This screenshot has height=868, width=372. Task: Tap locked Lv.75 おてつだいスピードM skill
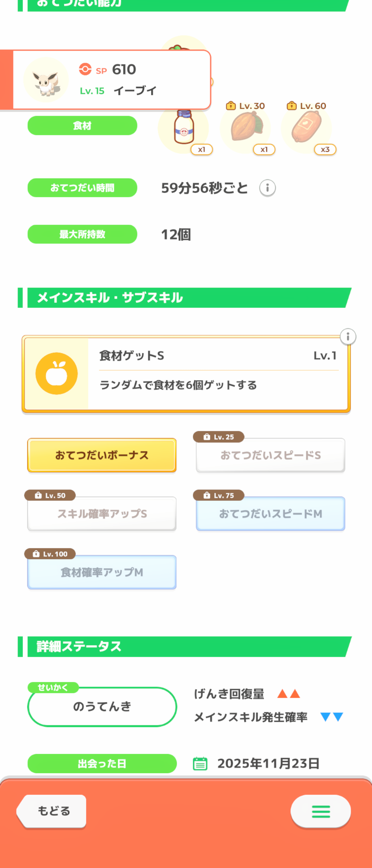[270, 514]
